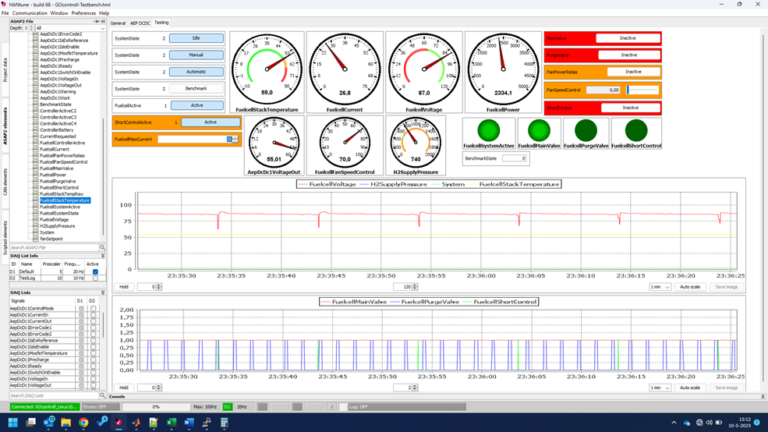
Task: Click the 0% progress bar in status bar
Action: pos(156,407)
